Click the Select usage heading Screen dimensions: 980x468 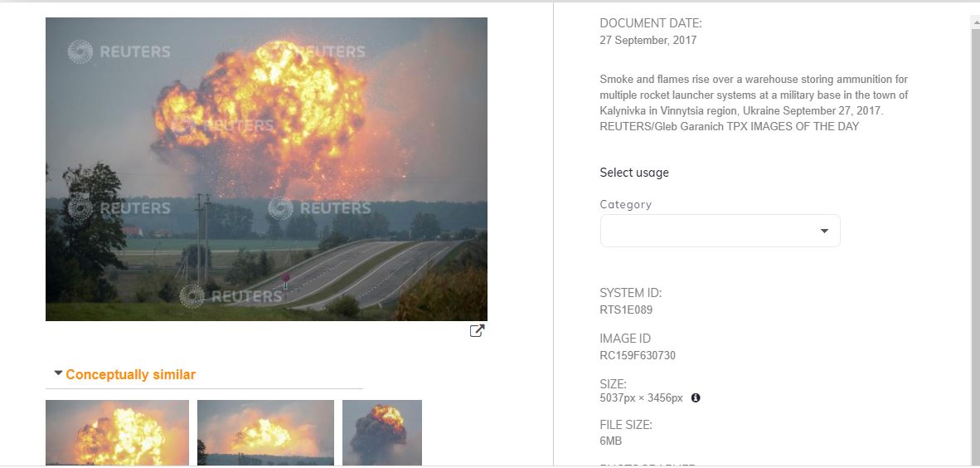[633, 173]
